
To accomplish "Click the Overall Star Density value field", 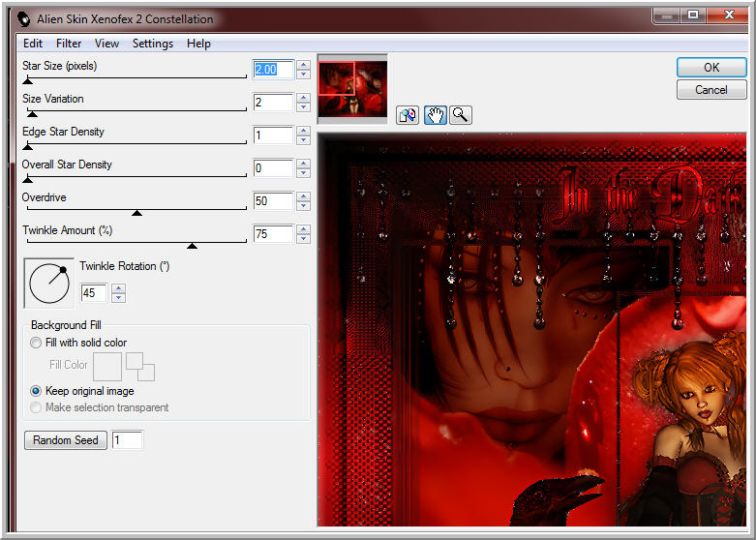I will tap(273, 168).
